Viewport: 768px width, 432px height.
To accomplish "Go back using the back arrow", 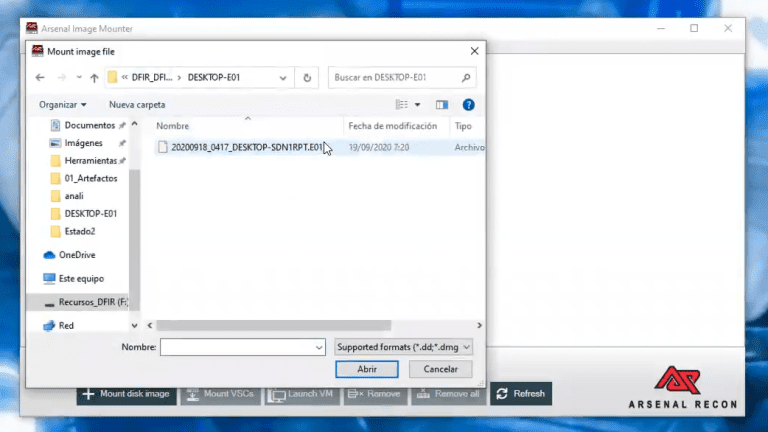I will pos(40,77).
